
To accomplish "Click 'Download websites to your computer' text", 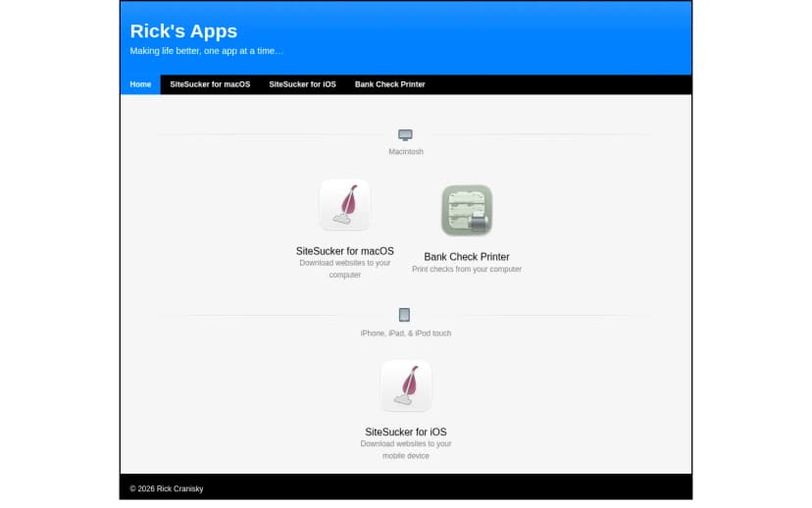I will point(345,269).
